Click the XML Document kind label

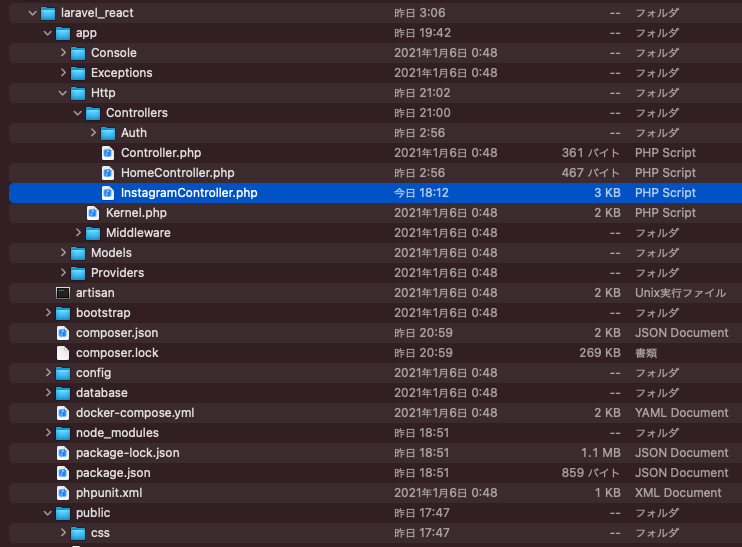pos(678,493)
